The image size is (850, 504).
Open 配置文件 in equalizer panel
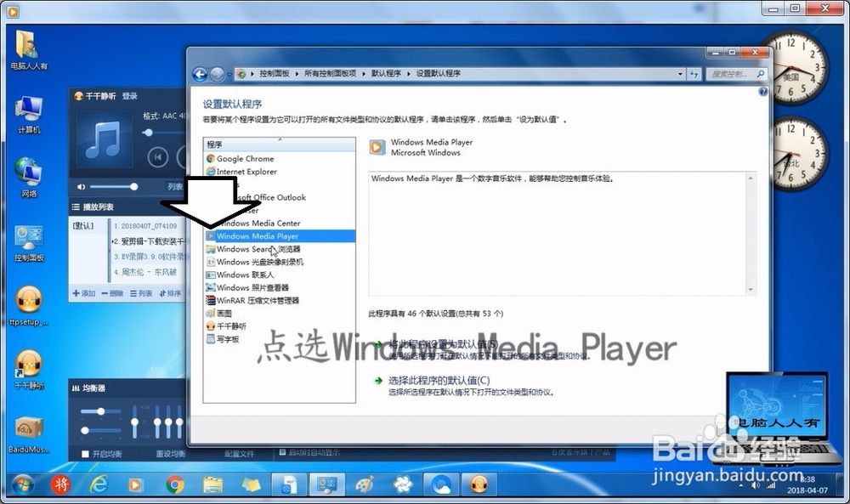[x=239, y=454]
